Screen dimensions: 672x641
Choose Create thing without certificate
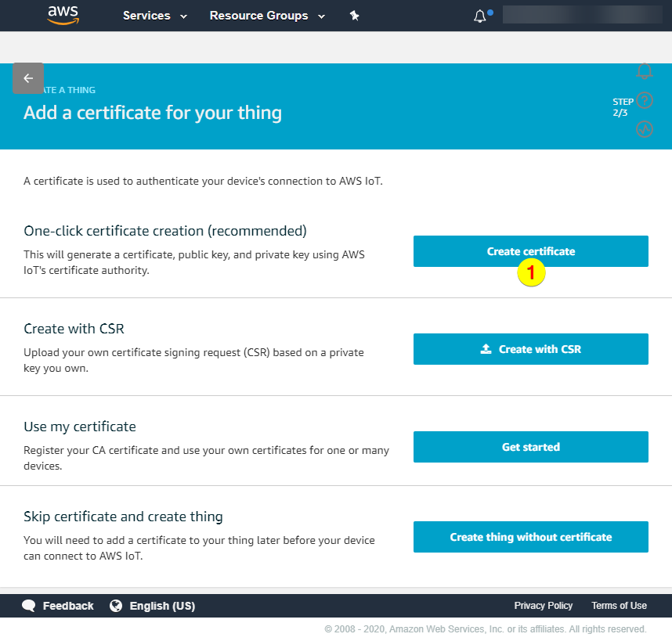(x=530, y=537)
